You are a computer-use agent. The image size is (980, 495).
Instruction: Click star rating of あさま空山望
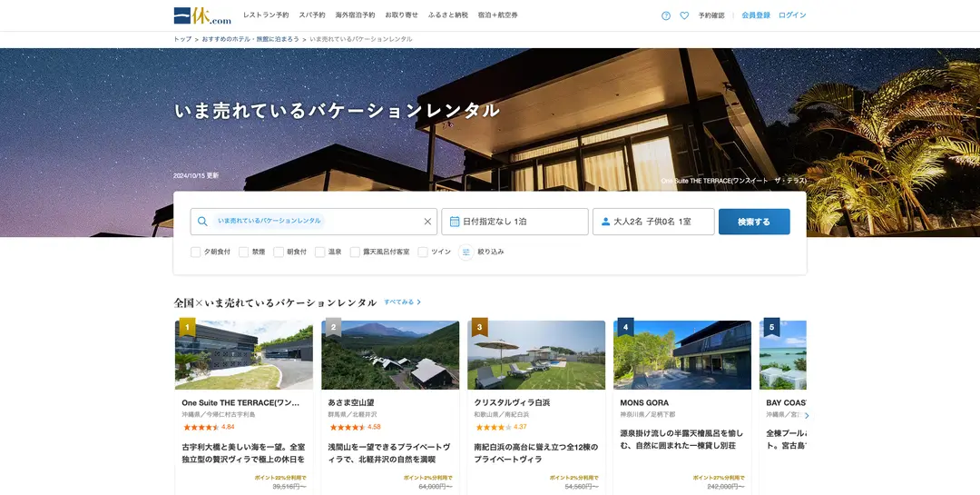click(x=347, y=428)
